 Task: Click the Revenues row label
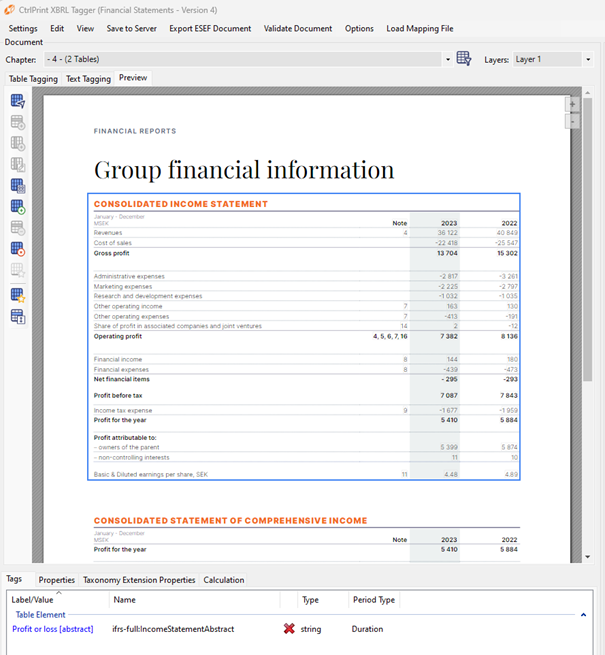pos(108,233)
